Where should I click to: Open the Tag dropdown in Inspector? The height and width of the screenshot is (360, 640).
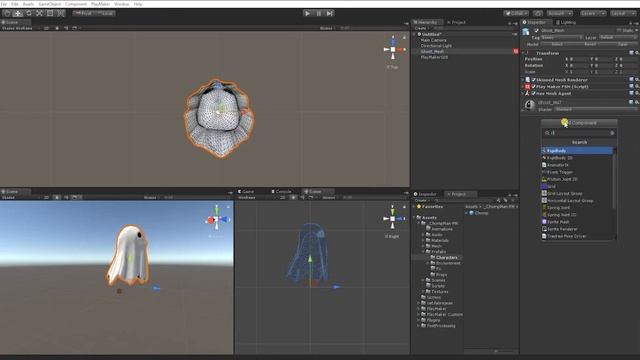(562, 38)
